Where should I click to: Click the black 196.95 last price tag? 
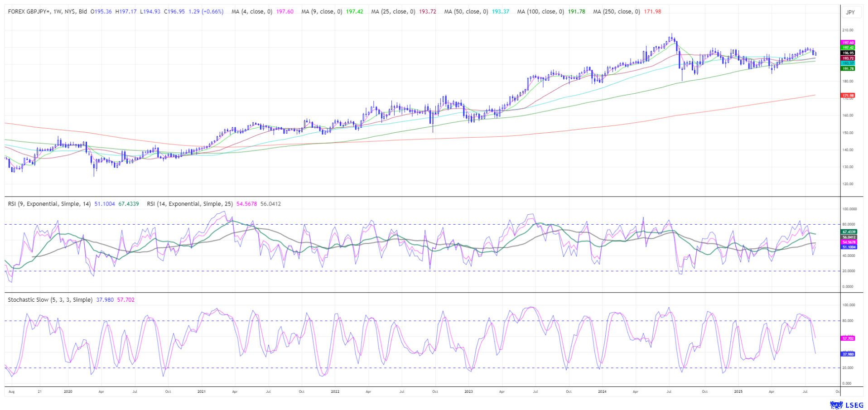coord(848,53)
